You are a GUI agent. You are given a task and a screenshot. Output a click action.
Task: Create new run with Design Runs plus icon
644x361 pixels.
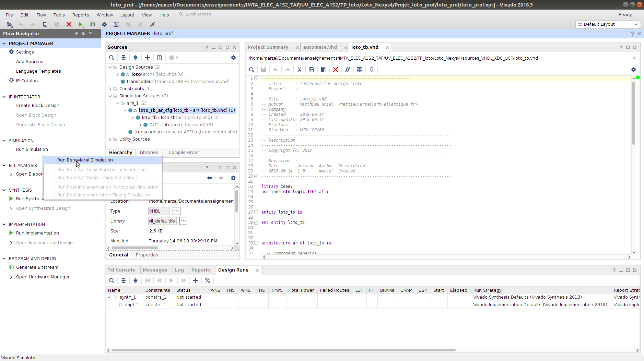click(x=196, y=280)
